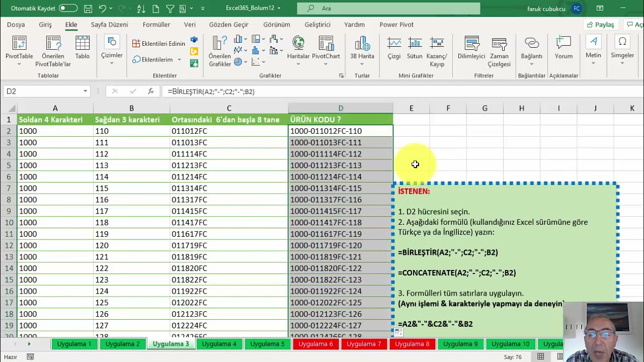Switch to Normal view grid icon in status bar
The width and height of the screenshot is (644, 362).
[x=540, y=357]
